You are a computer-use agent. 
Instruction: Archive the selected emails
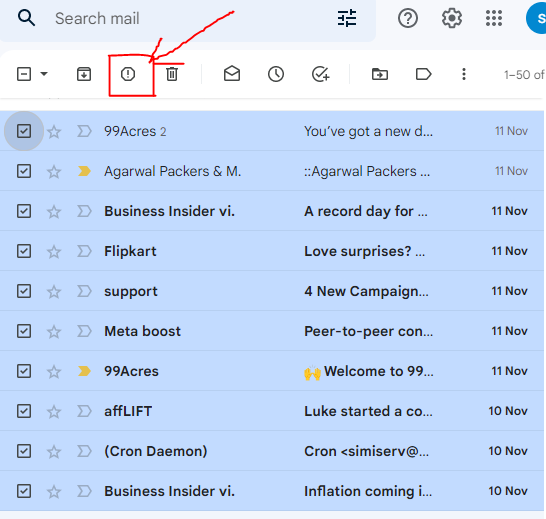point(84,74)
